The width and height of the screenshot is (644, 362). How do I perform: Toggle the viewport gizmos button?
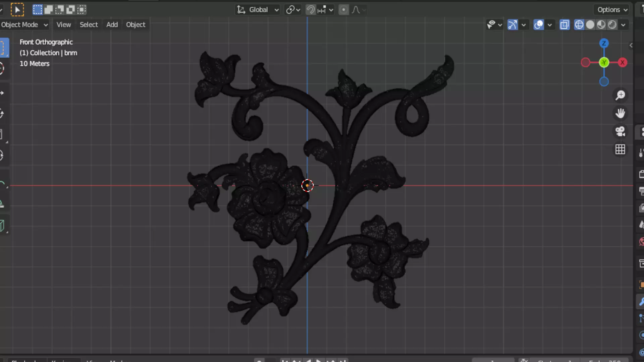click(x=512, y=24)
